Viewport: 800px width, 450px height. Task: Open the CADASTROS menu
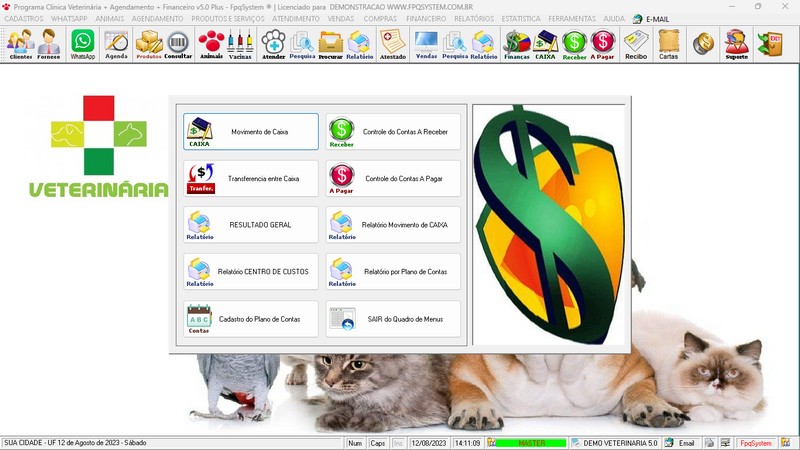tap(24, 19)
